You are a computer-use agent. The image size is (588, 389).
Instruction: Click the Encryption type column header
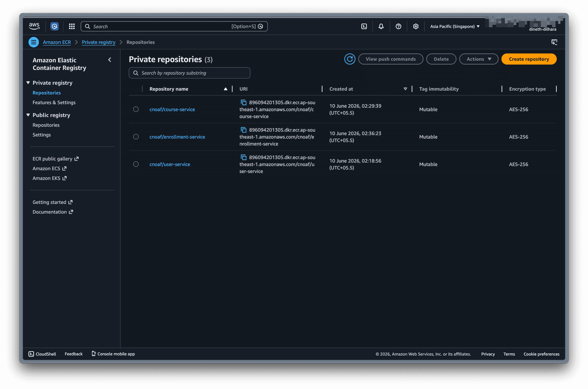click(x=527, y=89)
